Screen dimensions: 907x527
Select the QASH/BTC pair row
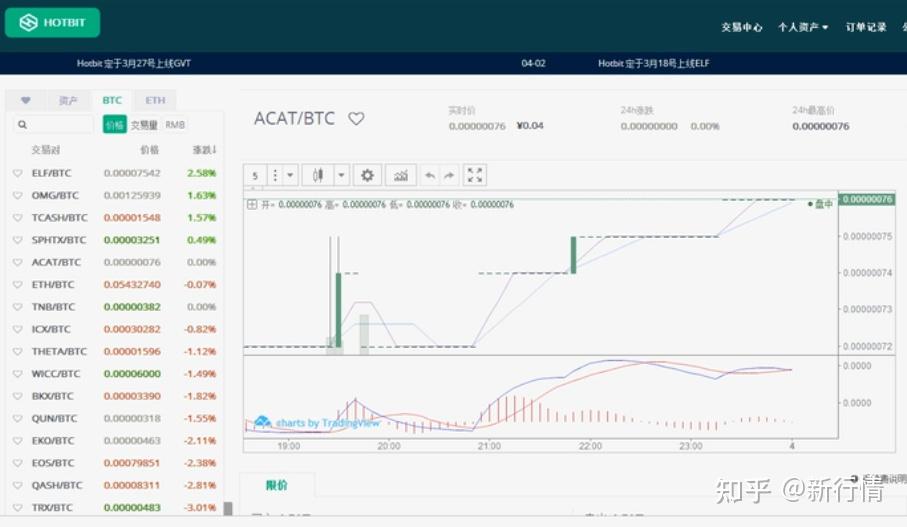115,485
